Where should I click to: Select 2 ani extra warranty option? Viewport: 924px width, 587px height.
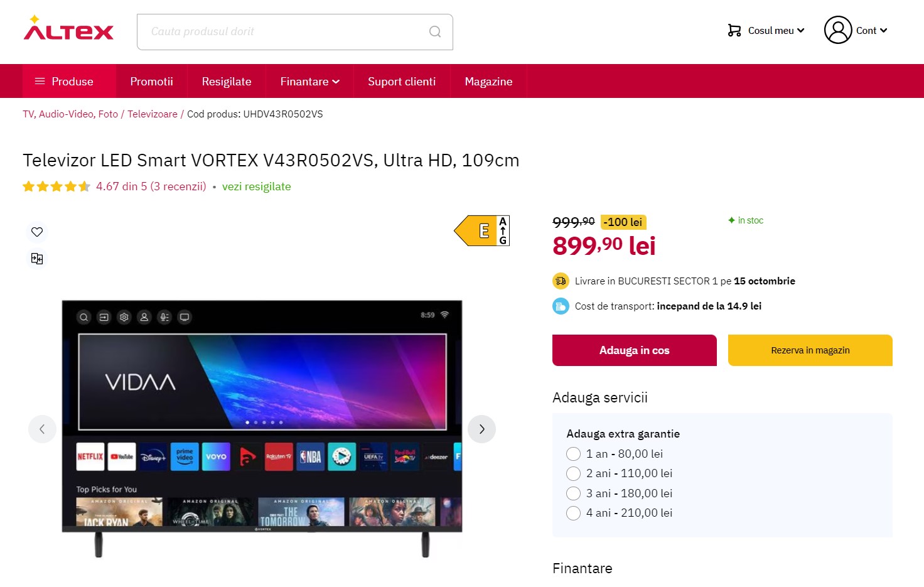coord(573,473)
